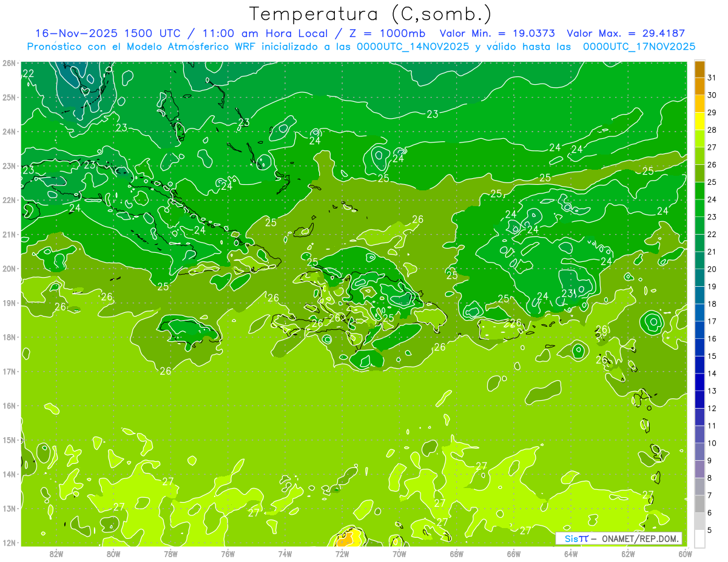Image resolution: width=728 pixels, height=562 pixels.
Task: Click 'Valor Min. = 19.0373' value
Action: coord(497,33)
